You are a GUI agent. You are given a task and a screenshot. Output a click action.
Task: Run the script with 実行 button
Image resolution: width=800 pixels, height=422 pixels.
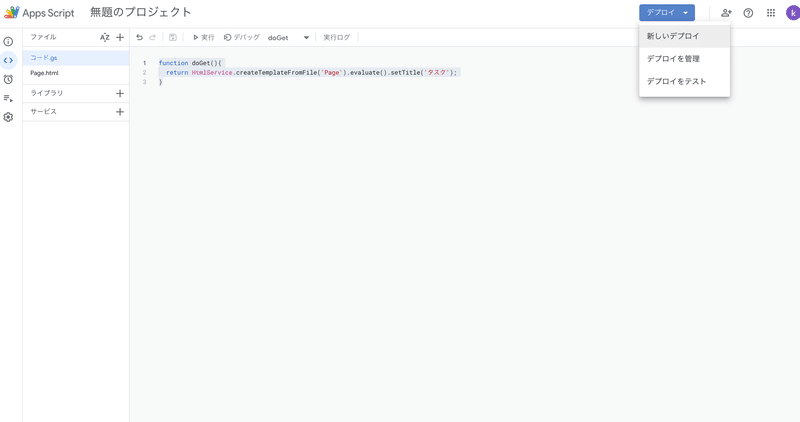click(x=203, y=37)
